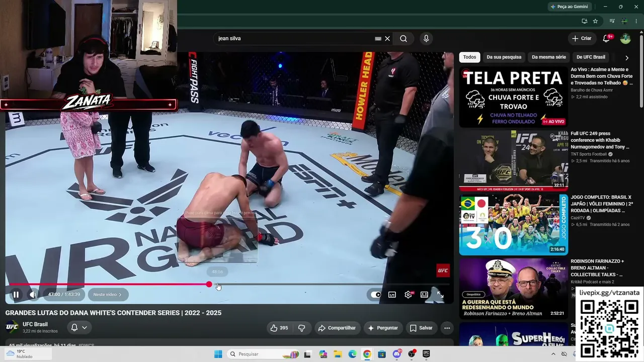
Task: Toggle autoplay switch in the player
Action: [x=376, y=295]
